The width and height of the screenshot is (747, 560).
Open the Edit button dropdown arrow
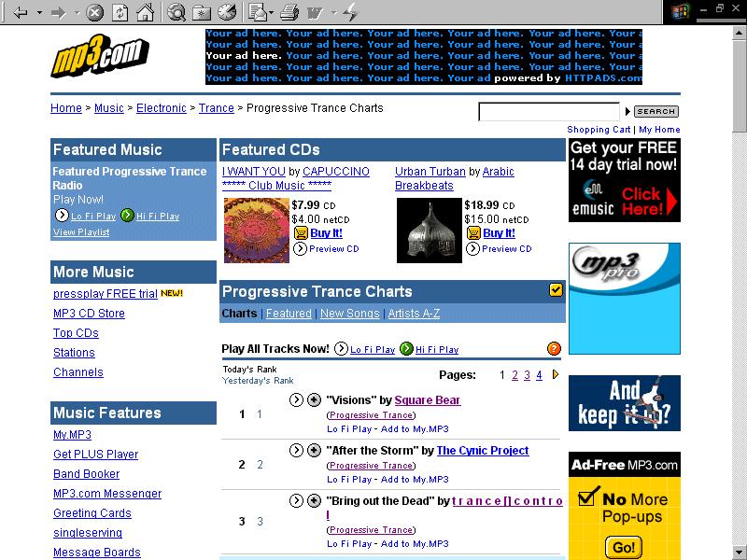tap(333, 12)
